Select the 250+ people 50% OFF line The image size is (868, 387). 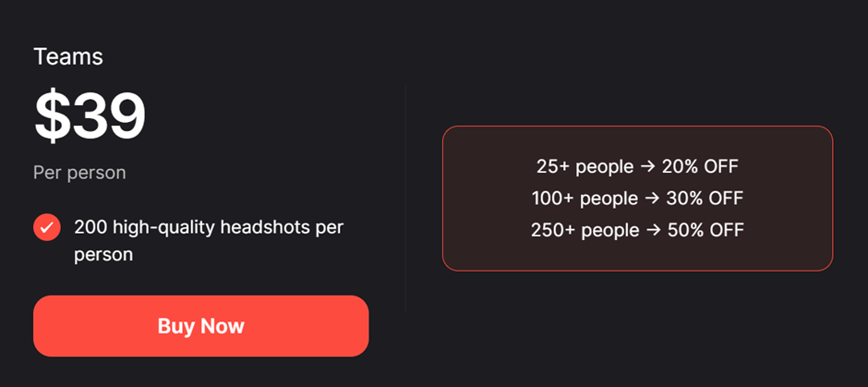pos(637,230)
